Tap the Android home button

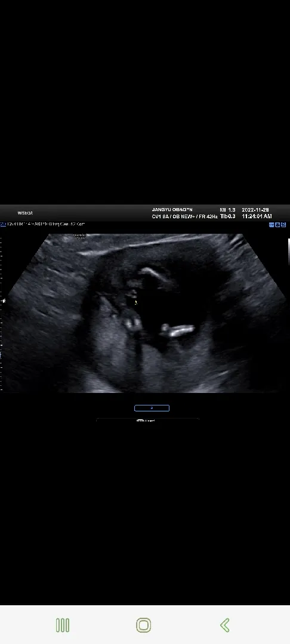(x=143, y=625)
